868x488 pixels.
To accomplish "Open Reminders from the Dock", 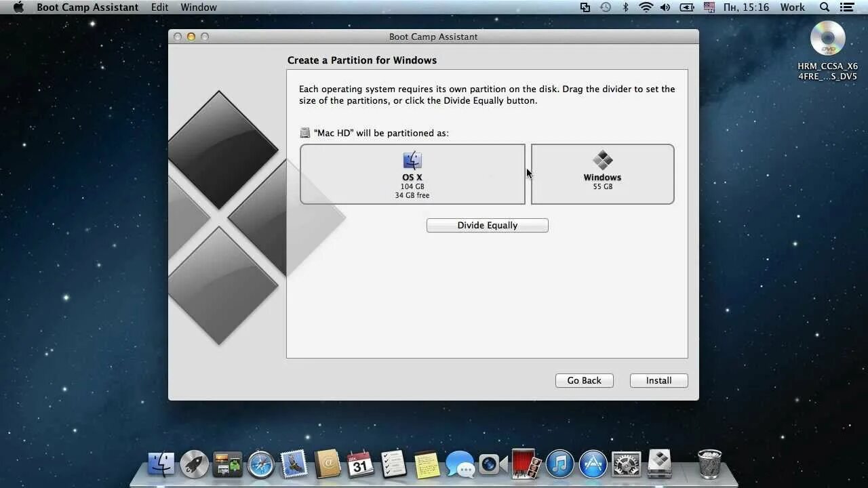I will (x=393, y=464).
